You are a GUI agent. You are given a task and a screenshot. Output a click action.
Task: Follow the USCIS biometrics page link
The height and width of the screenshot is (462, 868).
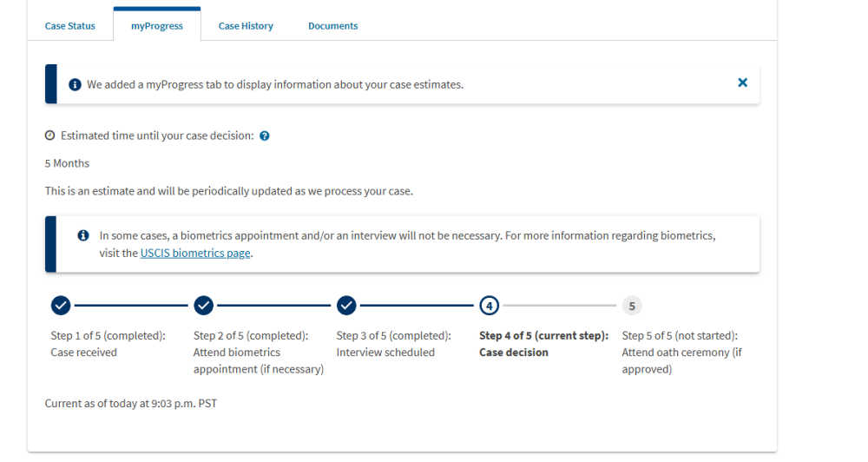[195, 254]
